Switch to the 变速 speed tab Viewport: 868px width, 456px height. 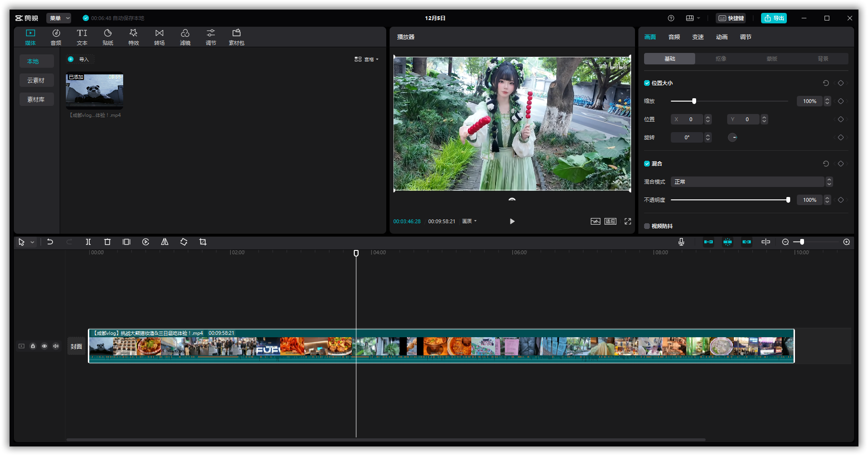(698, 37)
